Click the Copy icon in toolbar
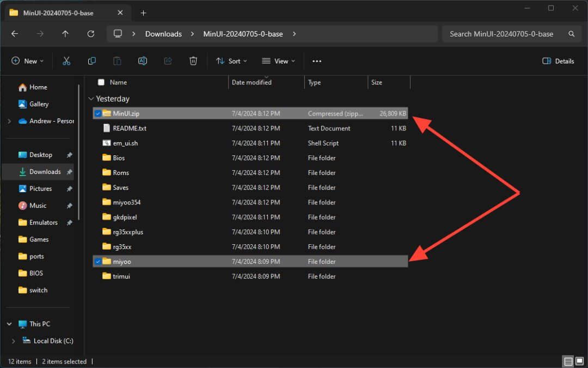The image size is (588, 368). 92,61
